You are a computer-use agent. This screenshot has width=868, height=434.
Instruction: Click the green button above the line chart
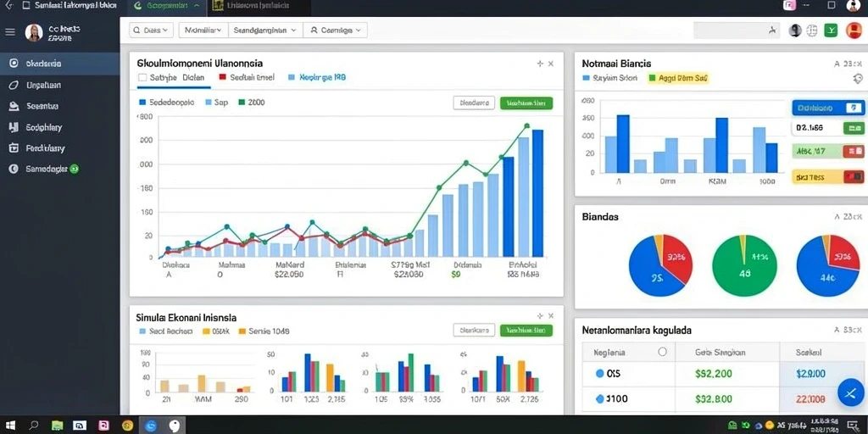526,103
